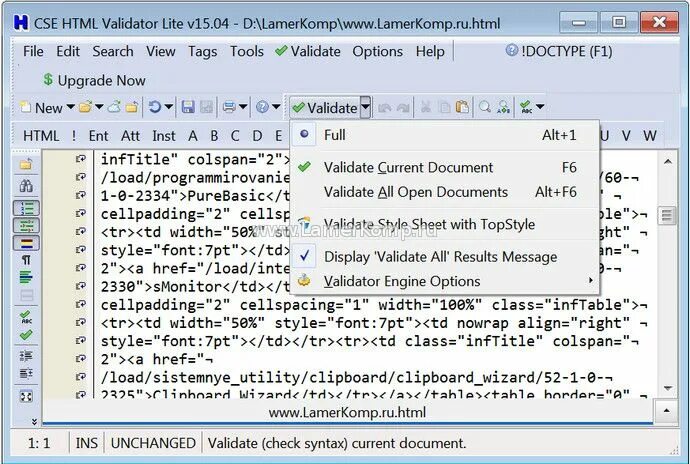Click the spell check icon in left sidebar

point(26,317)
